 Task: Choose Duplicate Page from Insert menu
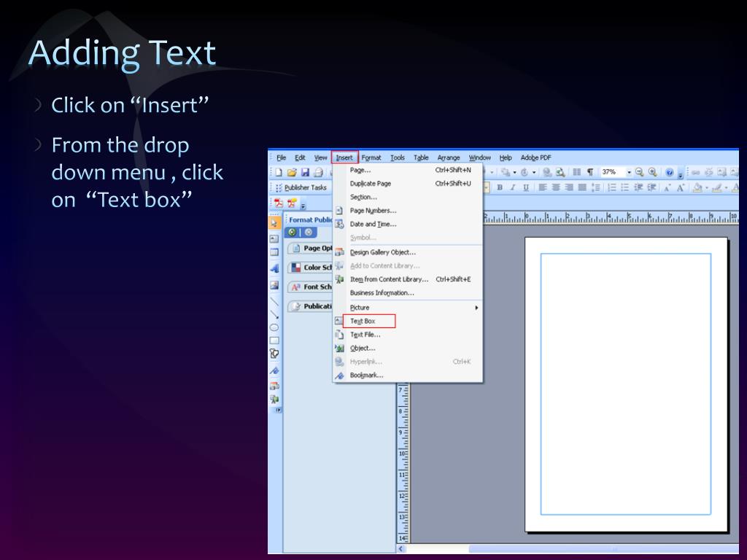tap(370, 184)
